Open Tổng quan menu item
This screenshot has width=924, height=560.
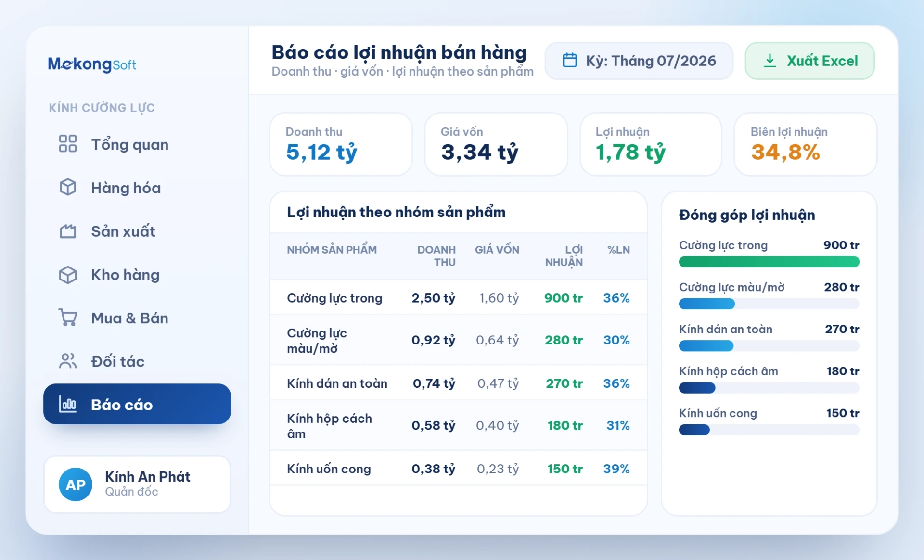click(x=137, y=144)
